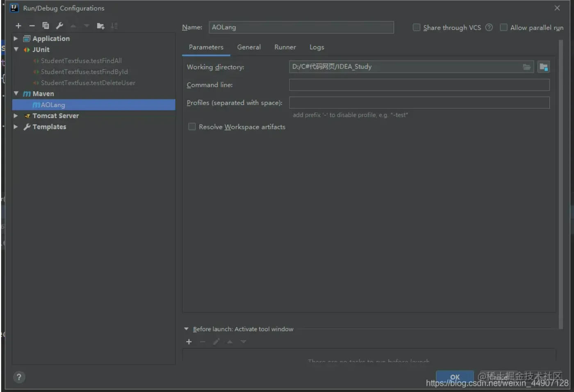This screenshot has width=574, height=392.
Task: Move configuration down in toolbar
Action: pyautogui.click(x=87, y=26)
